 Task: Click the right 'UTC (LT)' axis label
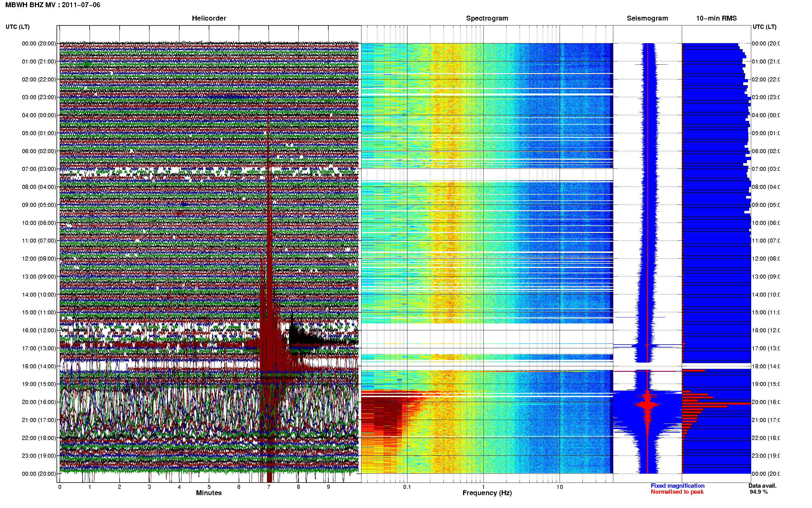click(x=764, y=27)
